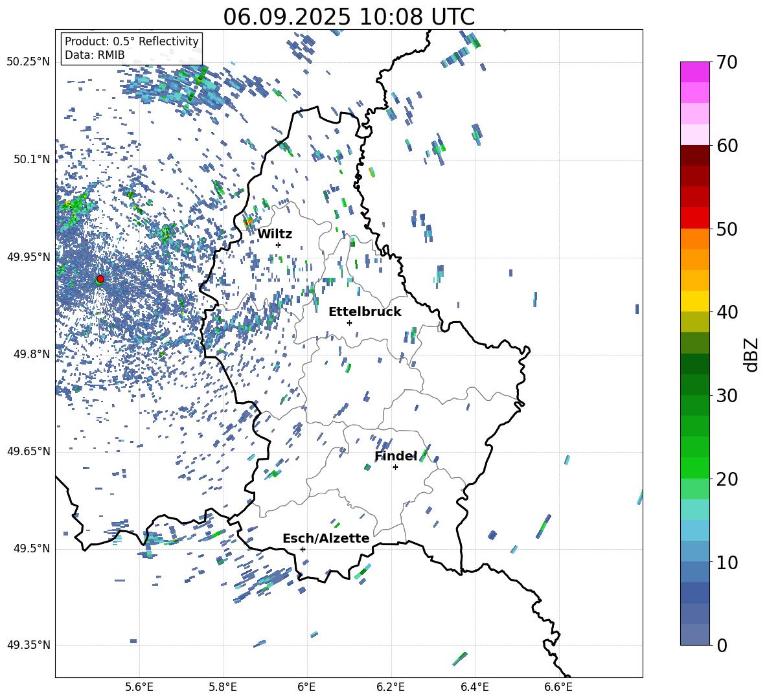Click the 70 label on colorbar
The image size is (767, 700).
(727, 63)
